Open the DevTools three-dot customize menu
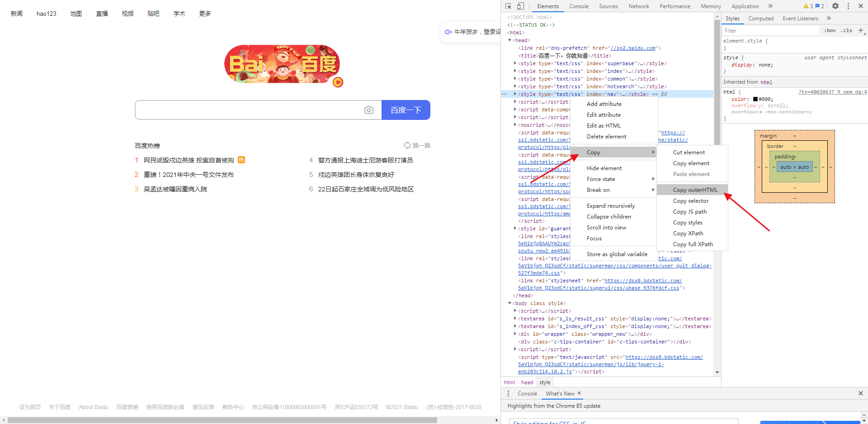 [x=848, y=6]
